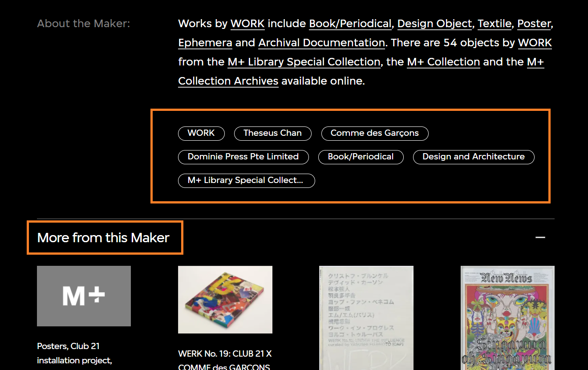
Task: Open the WERK No. 19: CLUB 21 X title
Action: click(225, 360)
